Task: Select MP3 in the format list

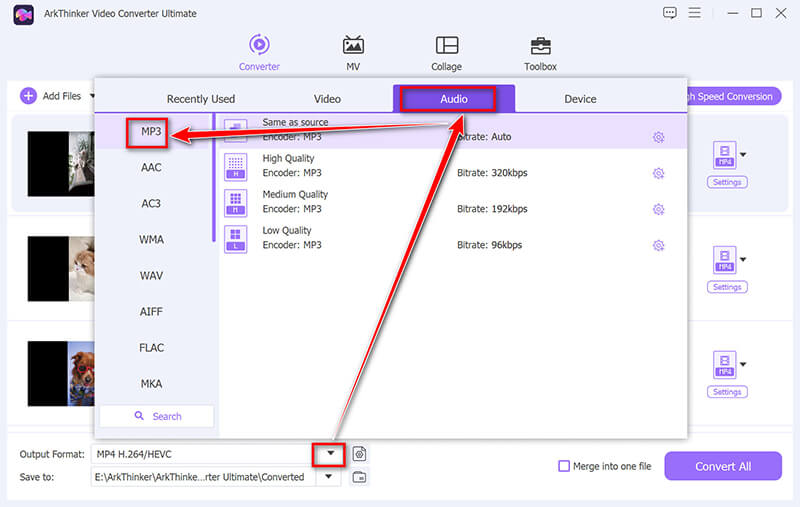Action: (x=151, y=132)
